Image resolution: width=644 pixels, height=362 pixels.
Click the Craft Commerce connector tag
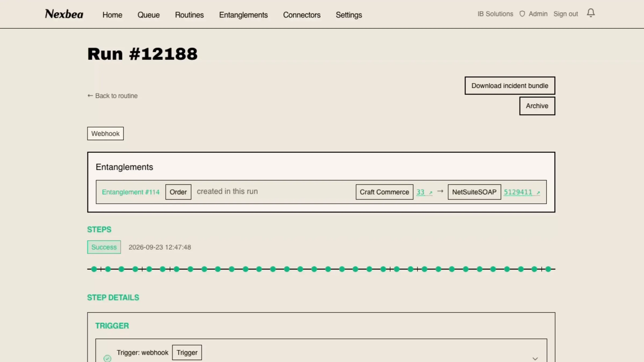(x=384, y=192)
